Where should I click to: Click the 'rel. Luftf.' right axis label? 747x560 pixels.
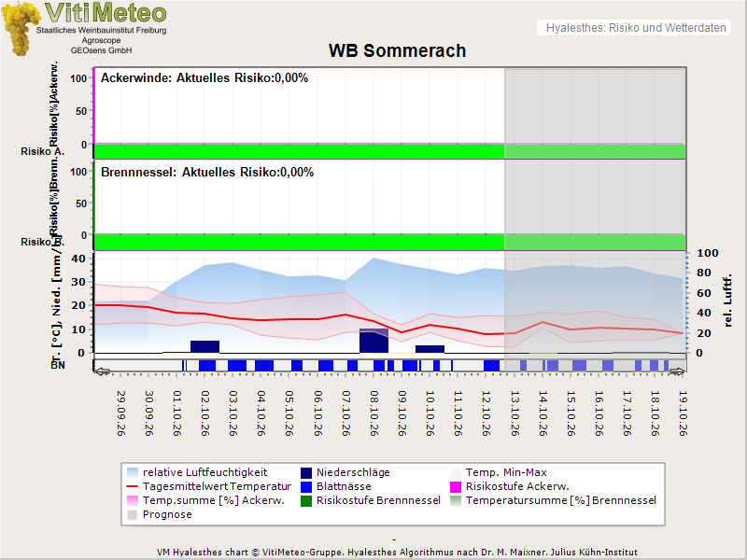coord(727,301)
